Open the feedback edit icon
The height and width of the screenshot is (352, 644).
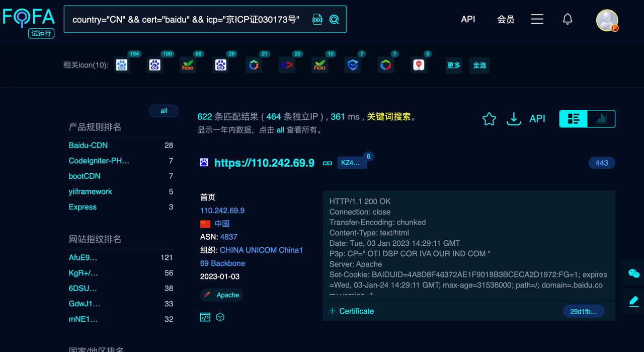click(633, 301)
